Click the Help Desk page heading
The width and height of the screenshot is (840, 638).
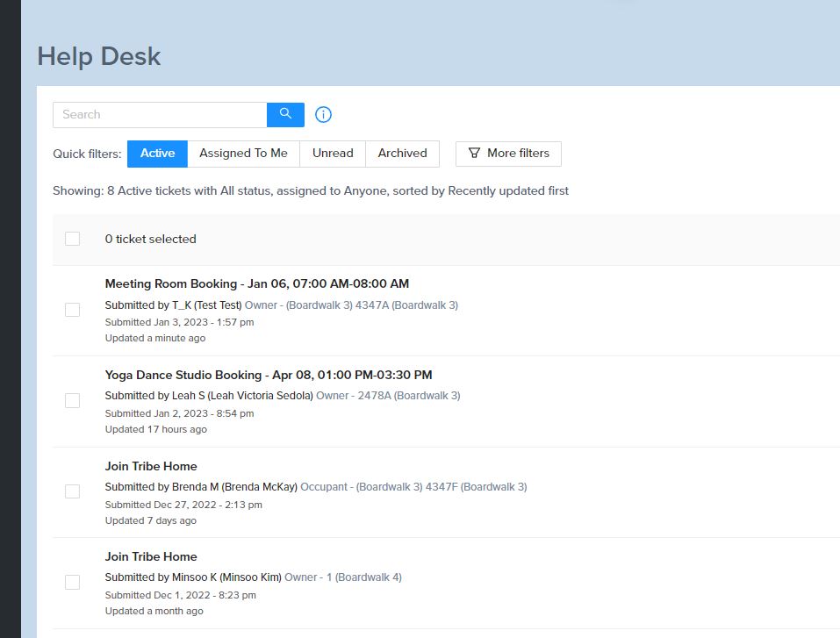click(x=98, y=56)
